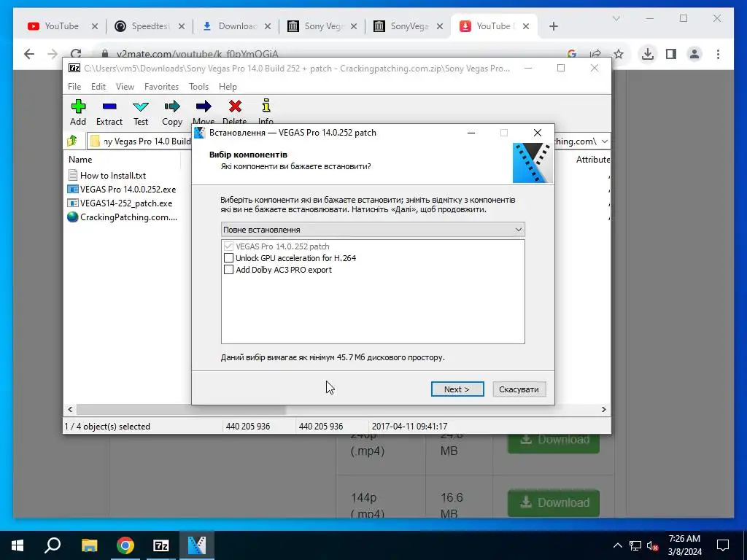Click VEGAS Pro 14.0.252 patch checkbox
The image size is (747, 560).
(228, 246)
